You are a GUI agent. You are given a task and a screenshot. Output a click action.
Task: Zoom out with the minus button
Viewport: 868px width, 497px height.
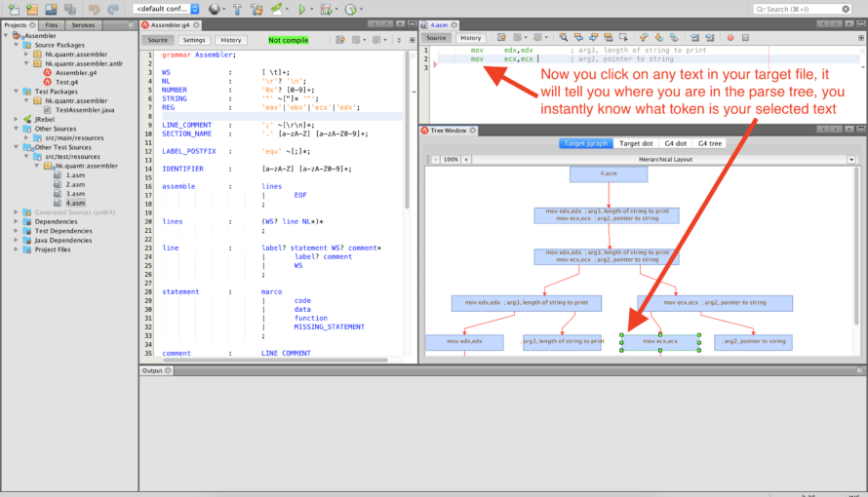coord(436,159)
